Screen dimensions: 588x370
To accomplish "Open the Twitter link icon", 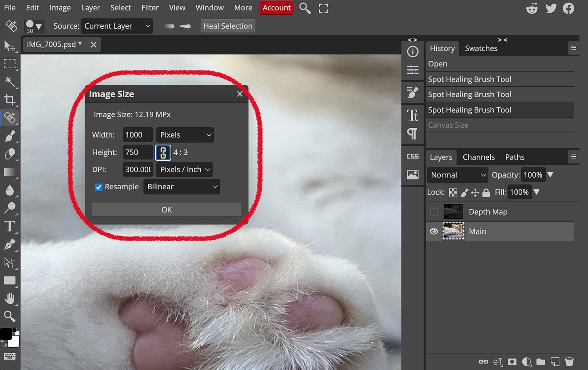I will coord(551,8).
